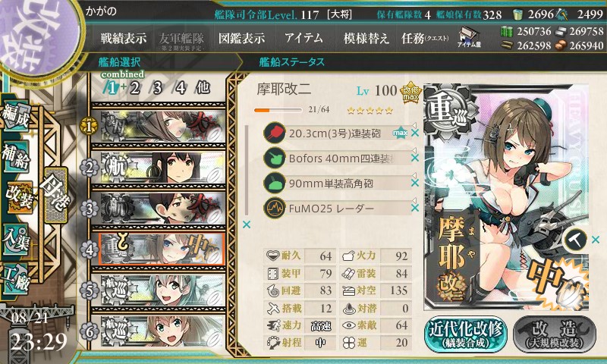Screen dimensions: 607x364
Task: Open the 図鑑表示 encyclopedia menu
Action: 241,38
